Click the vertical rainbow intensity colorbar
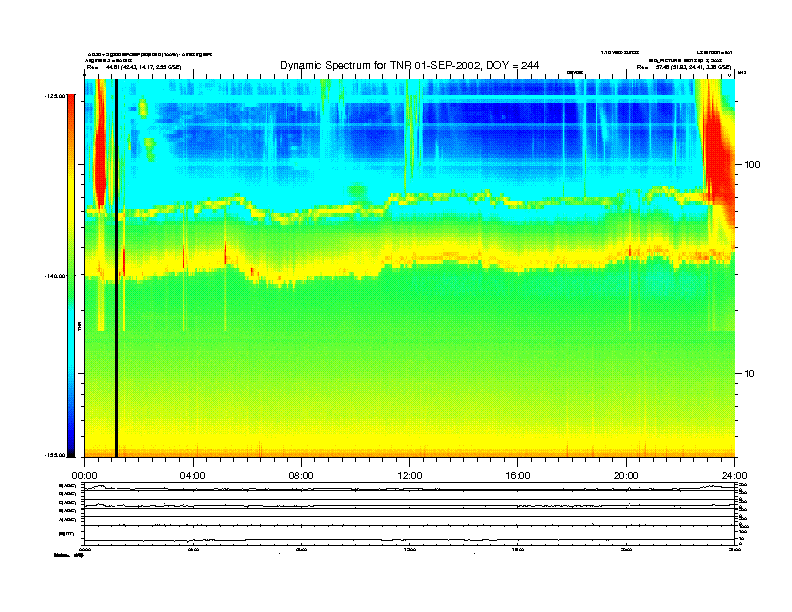Image resolution: width=792 pixels, height=612 pixels. 71,275
